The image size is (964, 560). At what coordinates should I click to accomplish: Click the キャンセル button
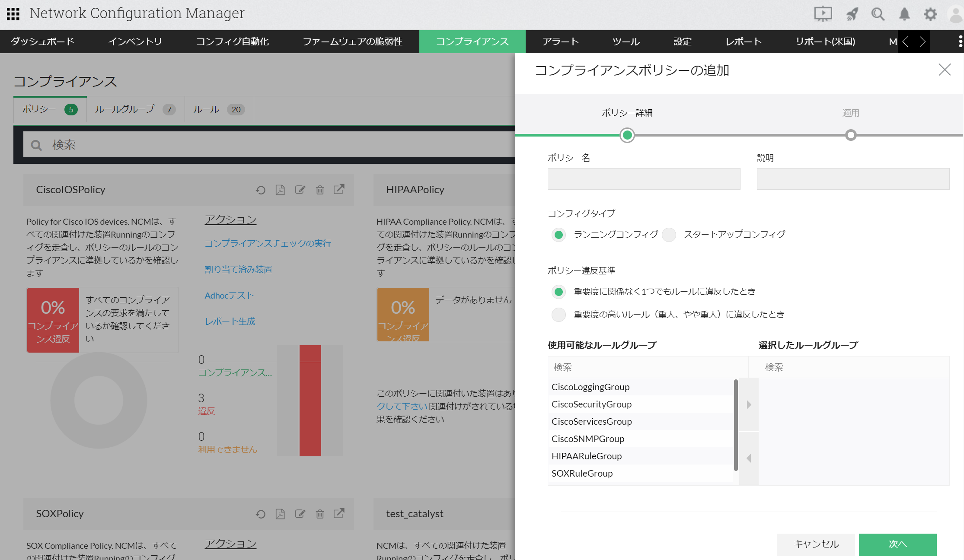816,544
